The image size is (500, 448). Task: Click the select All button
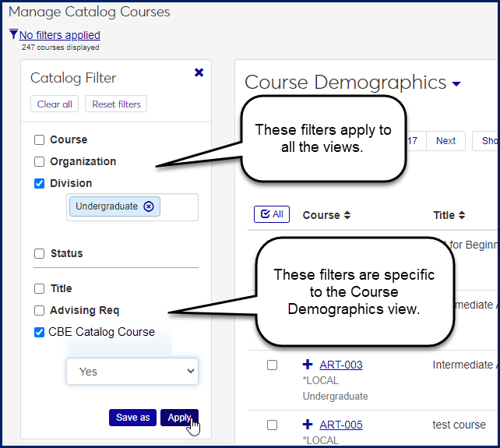272,214
